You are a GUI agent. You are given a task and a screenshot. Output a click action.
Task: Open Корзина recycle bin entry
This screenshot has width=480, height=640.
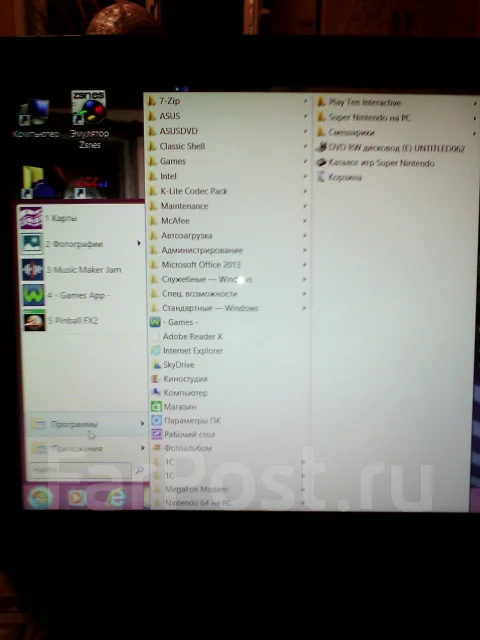click(340, 177)
